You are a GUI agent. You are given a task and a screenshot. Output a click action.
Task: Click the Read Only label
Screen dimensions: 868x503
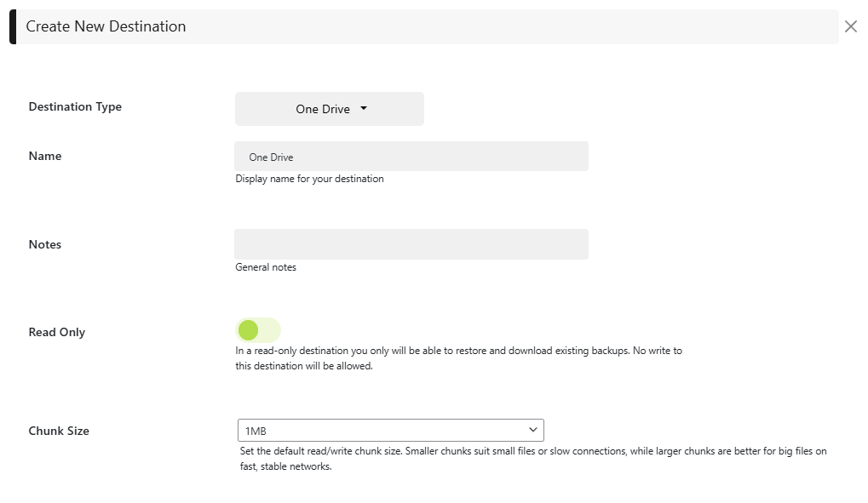[x=57, y=332]
